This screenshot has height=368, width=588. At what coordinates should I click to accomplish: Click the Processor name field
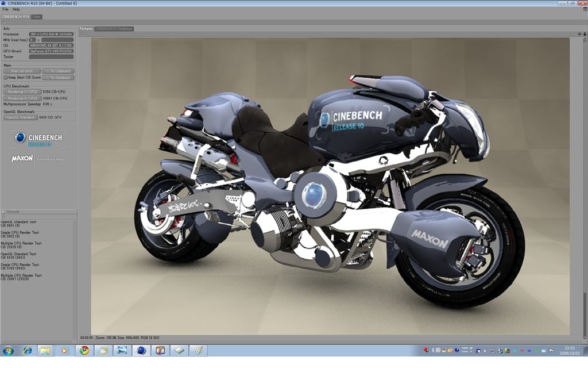(51, 34)
